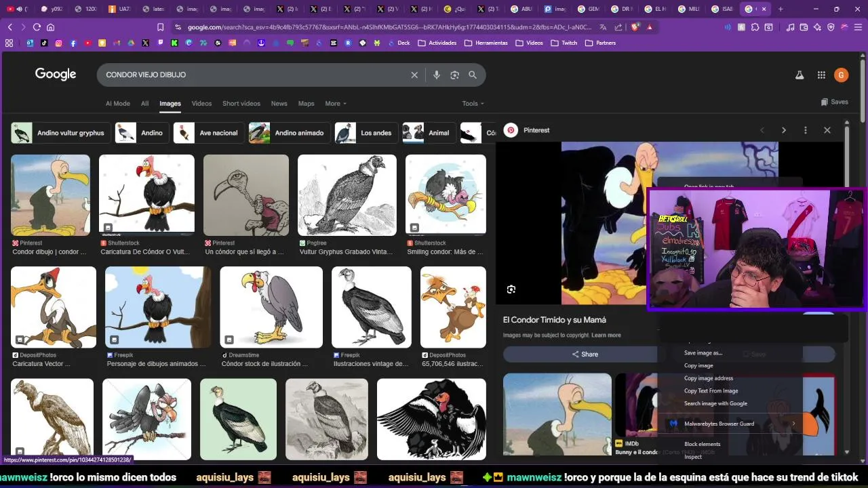Submit search using the magnifier icon

point(473,75)
